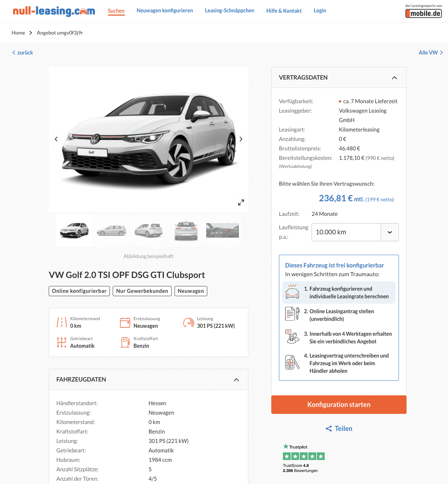Click the Kraftstoffart fuel pump icon
448x484 pixels.
pos(125,342)
